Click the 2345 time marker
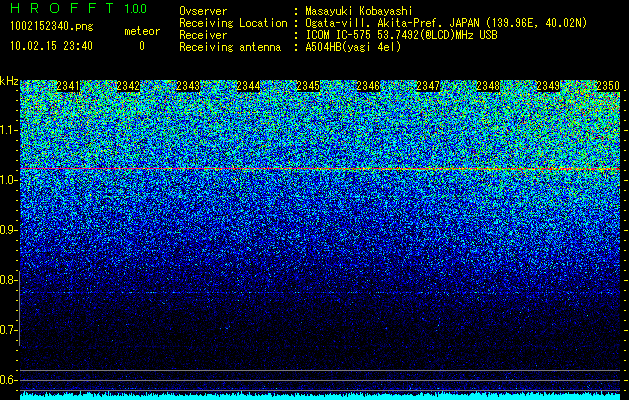The width and height of the screenshot is (629, 400). coord(308,86)
